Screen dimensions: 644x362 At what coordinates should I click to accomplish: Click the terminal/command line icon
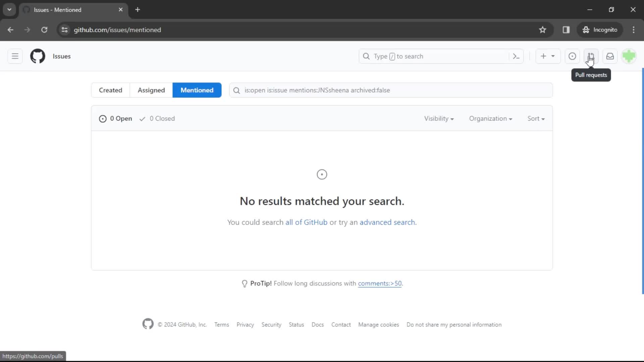[516, 56]
